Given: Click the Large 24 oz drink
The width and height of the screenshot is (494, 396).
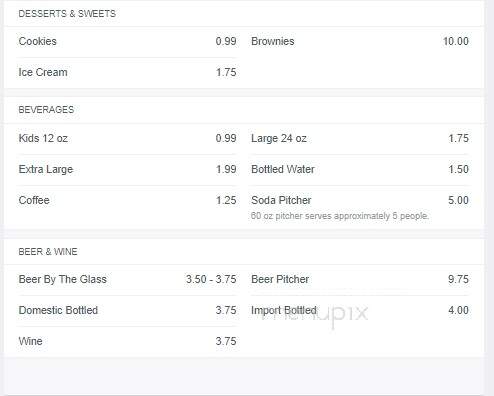Looking at the screenshot, I should [279, 138].
